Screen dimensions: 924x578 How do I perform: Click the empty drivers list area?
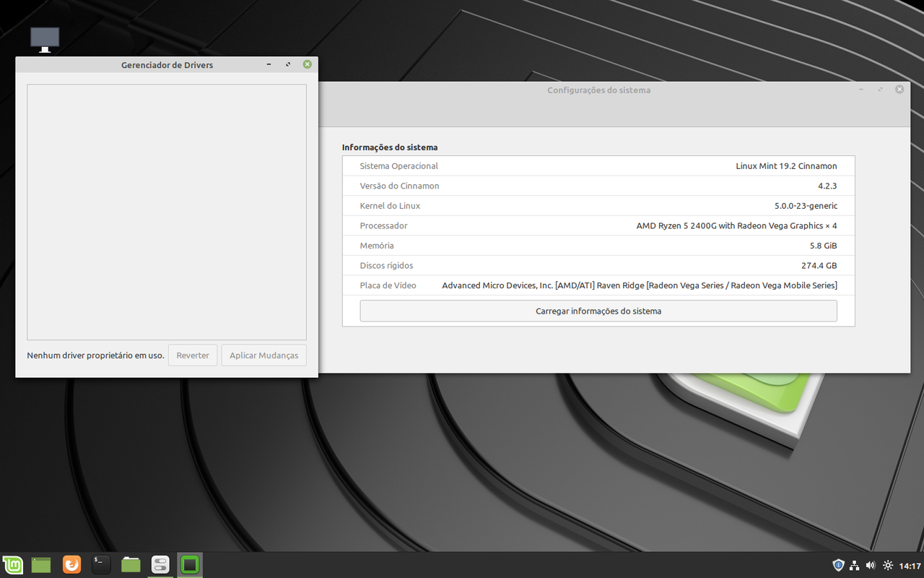(x=167, y=212)
